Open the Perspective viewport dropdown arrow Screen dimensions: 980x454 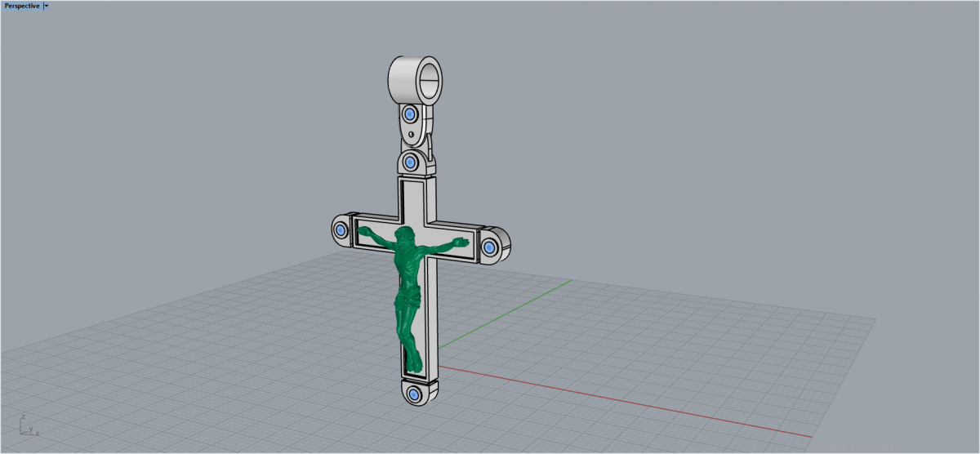pyautogui.click(x=47, y=6)
